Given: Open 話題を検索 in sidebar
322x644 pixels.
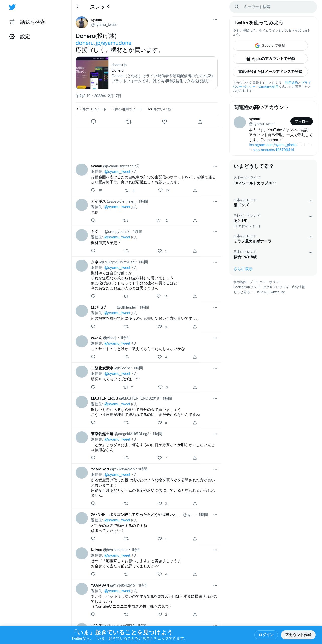Looking at the screenshot, I should pos(27,22).
